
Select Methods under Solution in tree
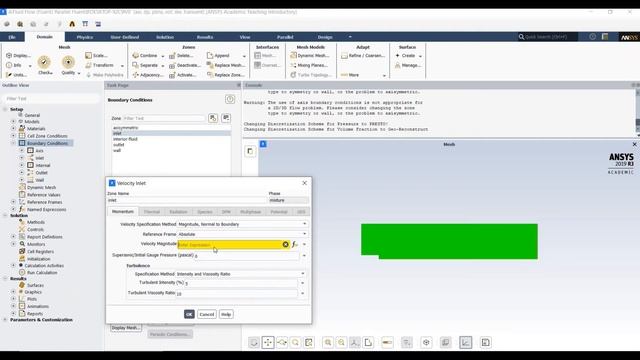pyautogui.click(x=36, y=222)
